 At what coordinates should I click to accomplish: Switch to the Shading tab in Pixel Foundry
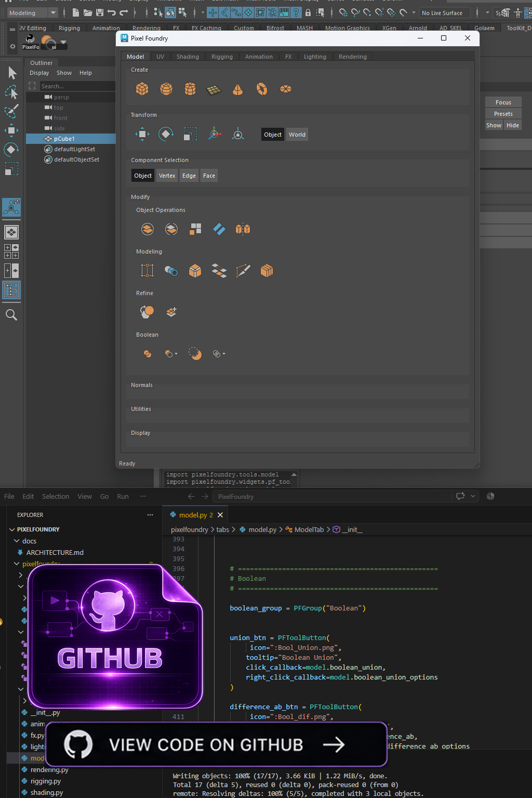pos(188,57)
